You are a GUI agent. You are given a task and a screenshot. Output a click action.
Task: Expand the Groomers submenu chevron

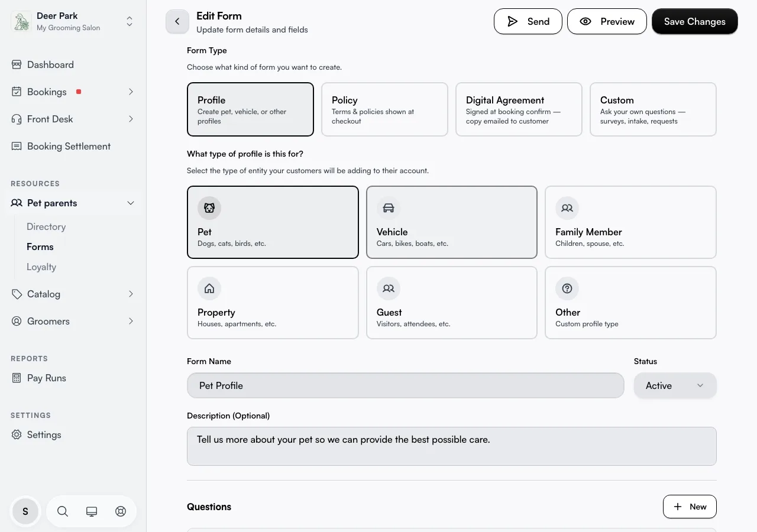point(131,321)
